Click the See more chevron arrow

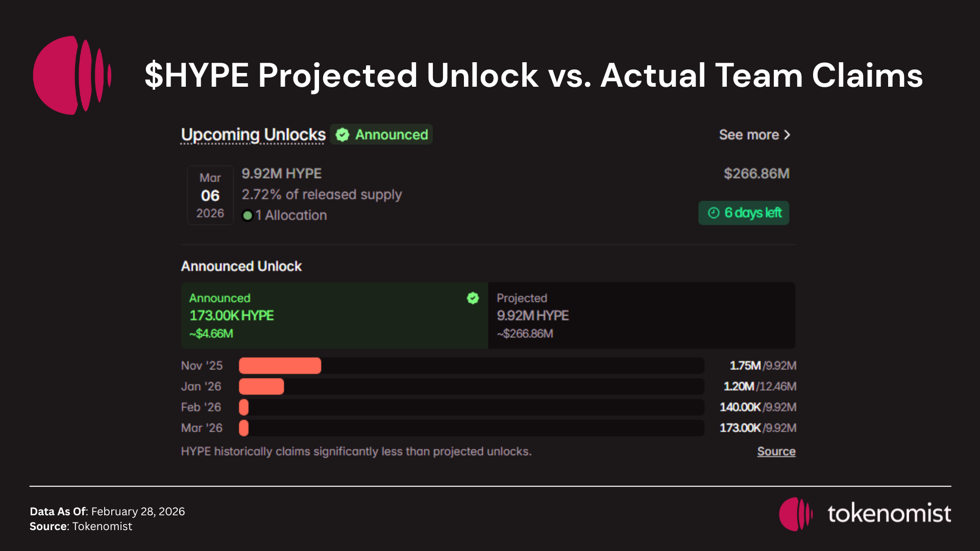tap(787, 135)
